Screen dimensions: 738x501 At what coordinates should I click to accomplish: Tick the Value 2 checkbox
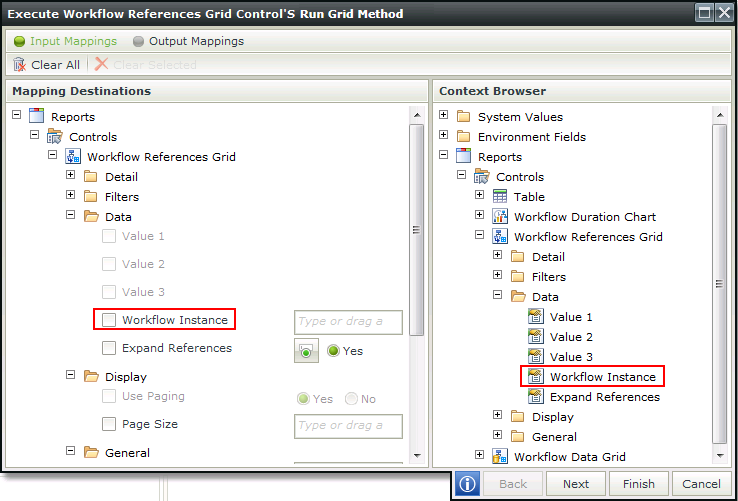(109, 264)
